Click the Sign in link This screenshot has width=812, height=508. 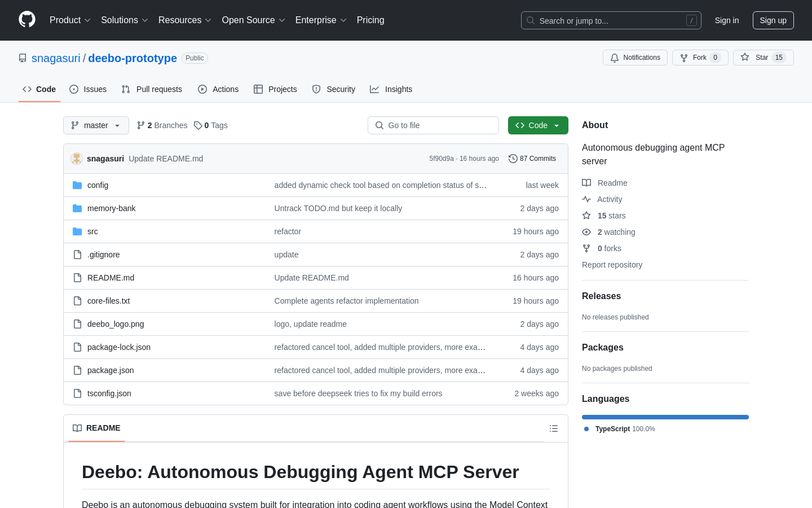[x=727, y=20]
